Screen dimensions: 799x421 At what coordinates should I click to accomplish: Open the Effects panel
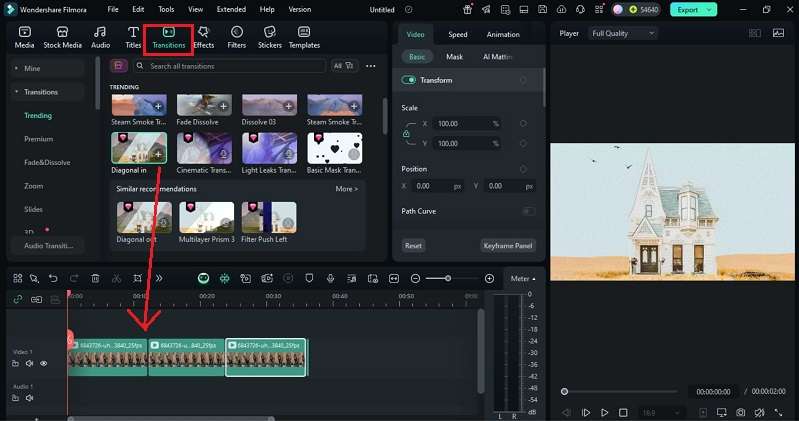pos(204,37)
